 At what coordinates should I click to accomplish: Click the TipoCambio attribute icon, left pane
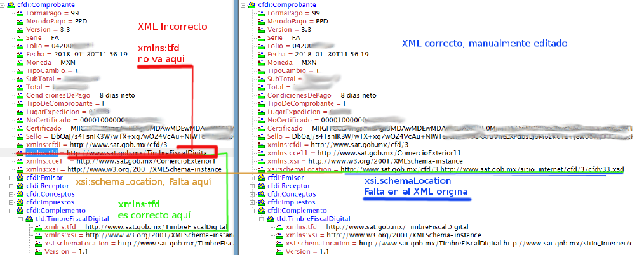20,71
